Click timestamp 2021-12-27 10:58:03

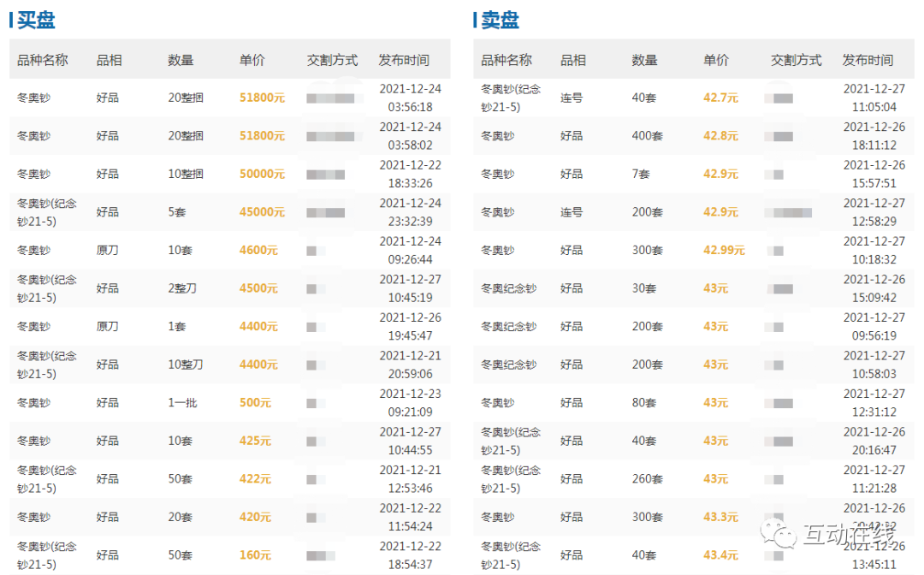874,365
